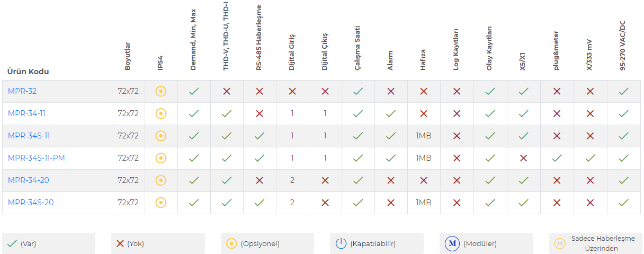The height and width of the screenshot is (254, 644).
Task: Click the blue power Kapatılabilir legend icon
Action: pos(341,243)
